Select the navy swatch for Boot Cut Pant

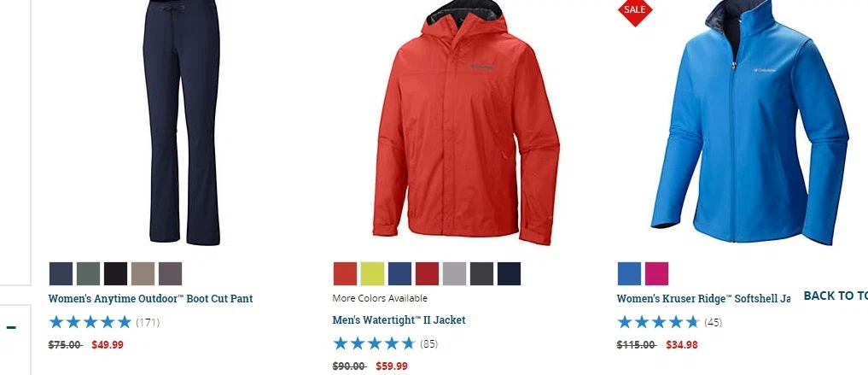(61, 273)
